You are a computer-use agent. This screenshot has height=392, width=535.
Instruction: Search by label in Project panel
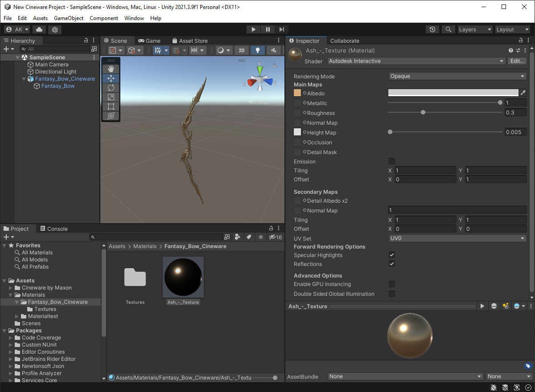pyautogui.click(x=249, y=237)
